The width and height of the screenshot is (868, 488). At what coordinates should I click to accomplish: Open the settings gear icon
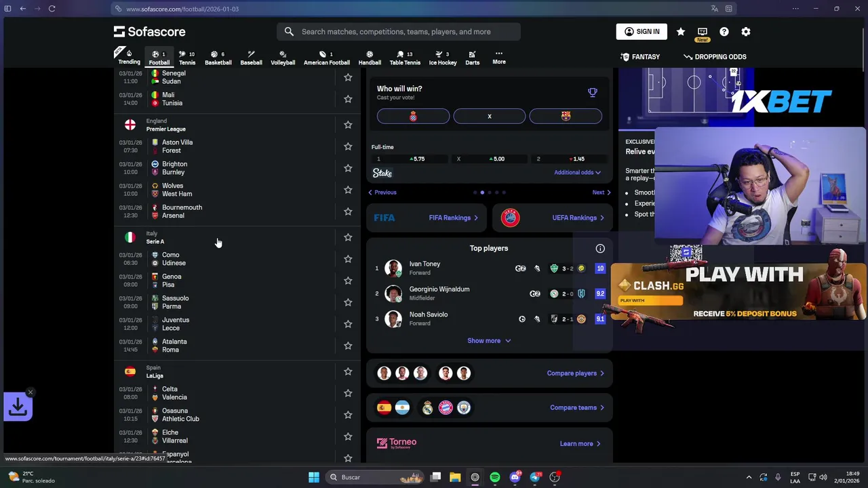746,32
